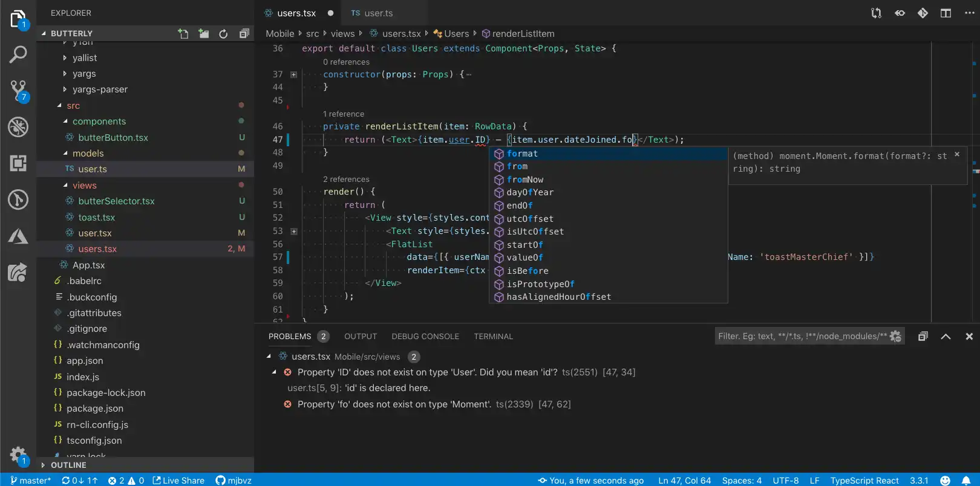Open the Search view in activity bar
The height and width of the screenshot is (486, 980).
(18, 55)
